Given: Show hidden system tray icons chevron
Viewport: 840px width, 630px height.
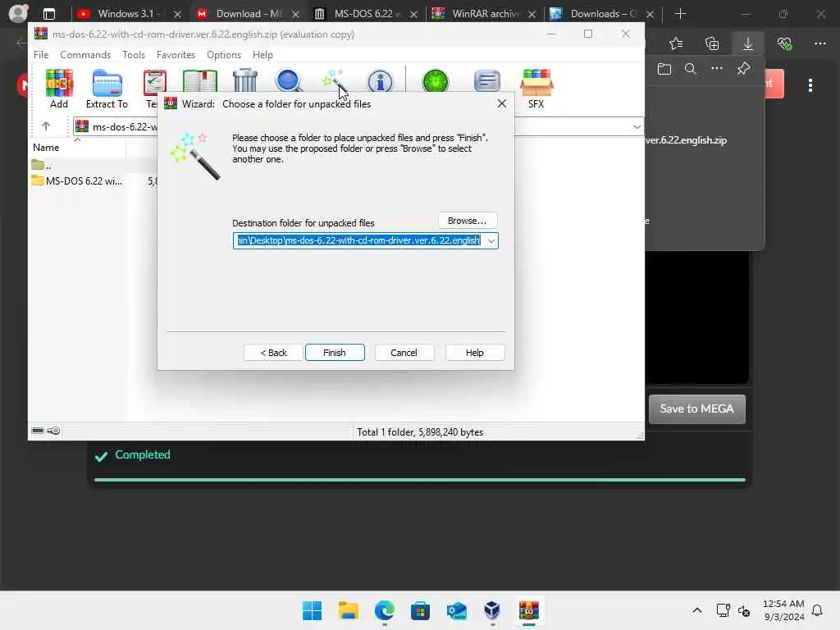Looking at the screenshot, I should [697, 610].
